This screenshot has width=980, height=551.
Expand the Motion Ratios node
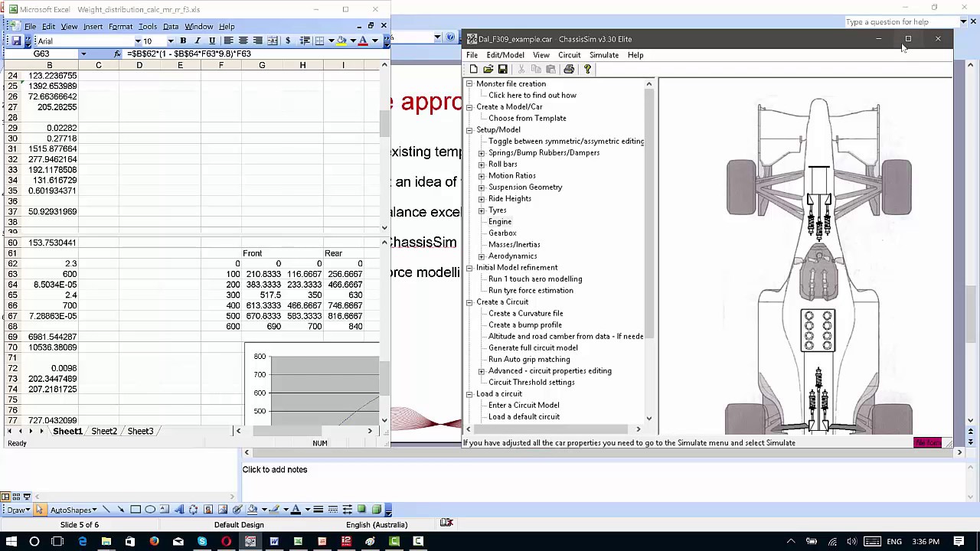coord(482,176)
